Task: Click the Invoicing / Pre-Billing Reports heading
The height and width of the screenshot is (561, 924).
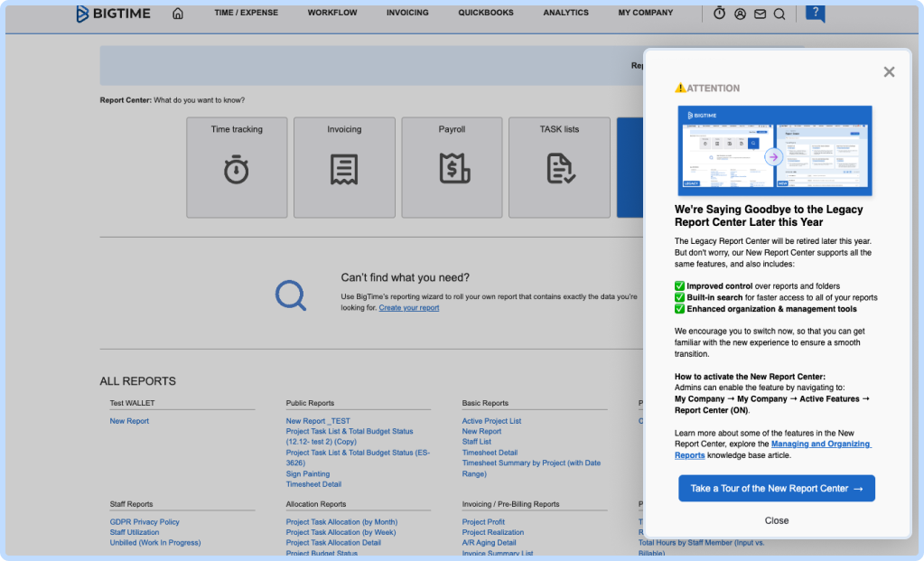Action: coord(510,504)
